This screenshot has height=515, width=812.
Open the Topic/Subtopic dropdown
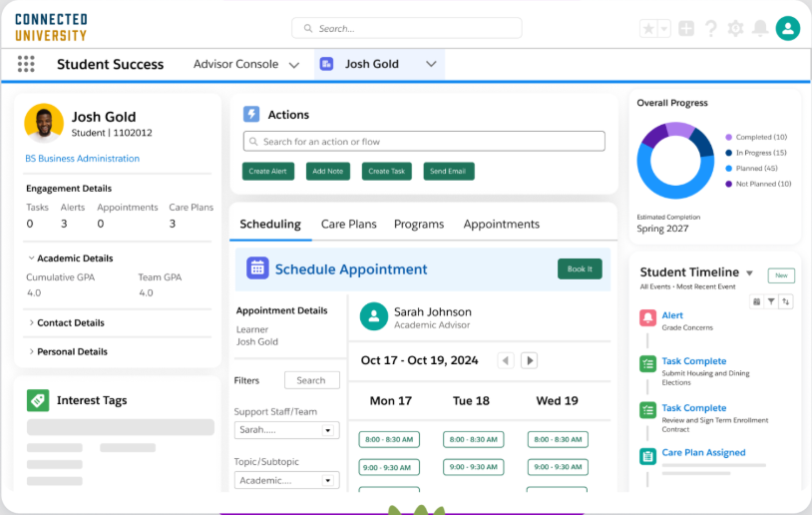pyautogui.click(x=286, y=480)
